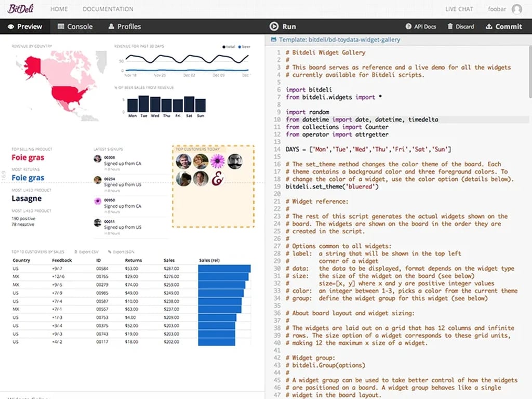Click the Discard trash icon

click(x=450, y=26)
